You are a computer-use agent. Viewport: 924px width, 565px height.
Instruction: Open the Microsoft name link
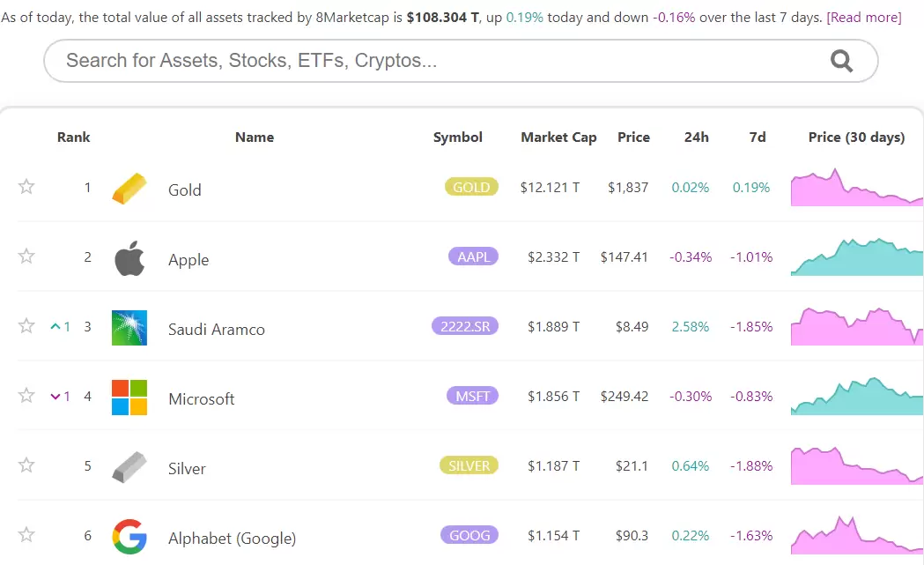tap(202, 398)
